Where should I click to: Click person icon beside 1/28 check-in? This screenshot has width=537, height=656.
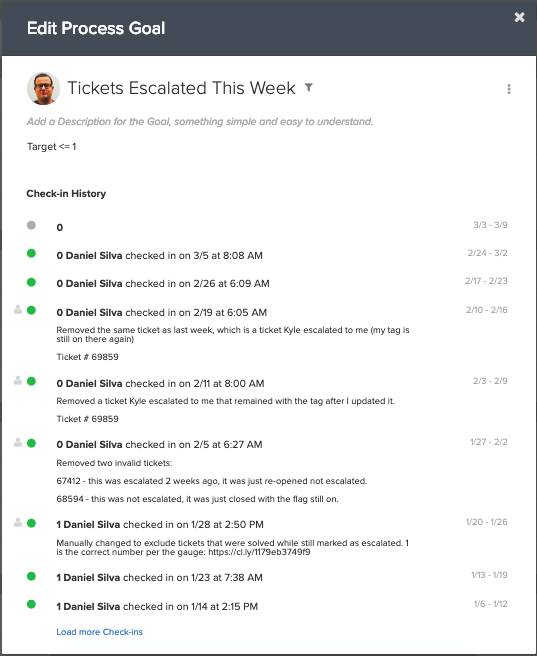tap(18, 523)
